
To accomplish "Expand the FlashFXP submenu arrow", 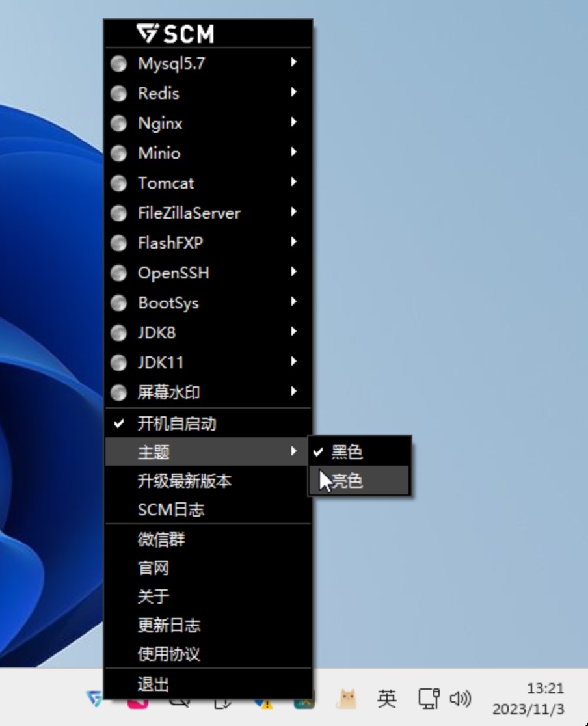I will point(293,242).
